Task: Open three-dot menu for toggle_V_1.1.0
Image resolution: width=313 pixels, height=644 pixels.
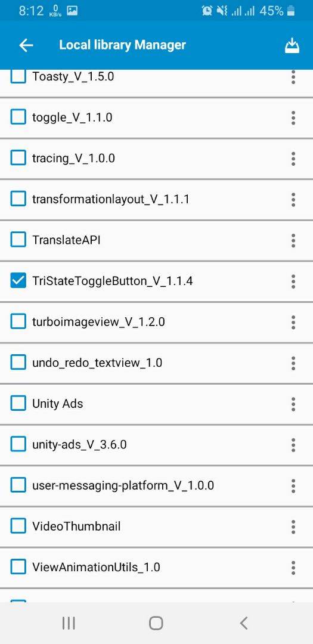Action: pos(293,118)
